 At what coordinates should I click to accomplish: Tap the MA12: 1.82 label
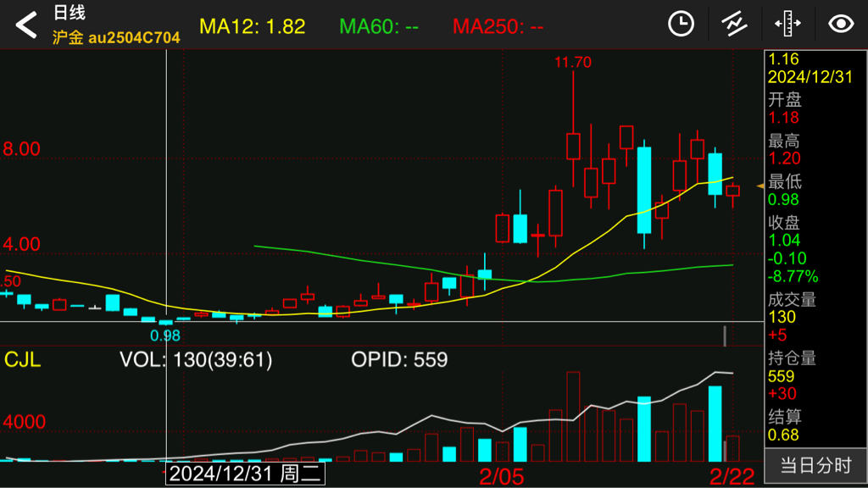click(252, 26)
